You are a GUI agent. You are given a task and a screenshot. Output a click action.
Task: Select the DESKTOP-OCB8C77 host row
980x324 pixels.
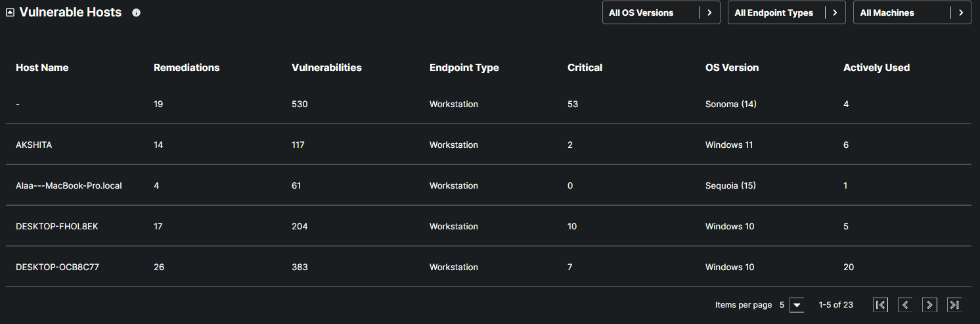57,267
